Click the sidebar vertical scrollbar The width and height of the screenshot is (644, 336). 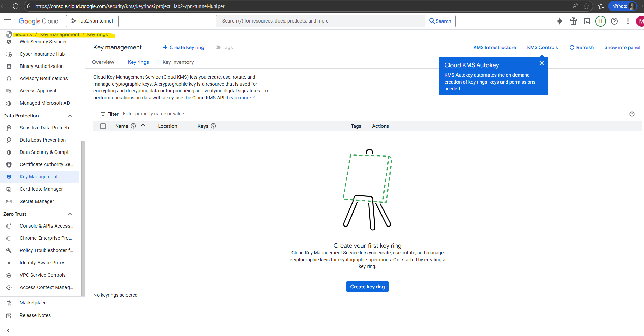coord(83,218)
